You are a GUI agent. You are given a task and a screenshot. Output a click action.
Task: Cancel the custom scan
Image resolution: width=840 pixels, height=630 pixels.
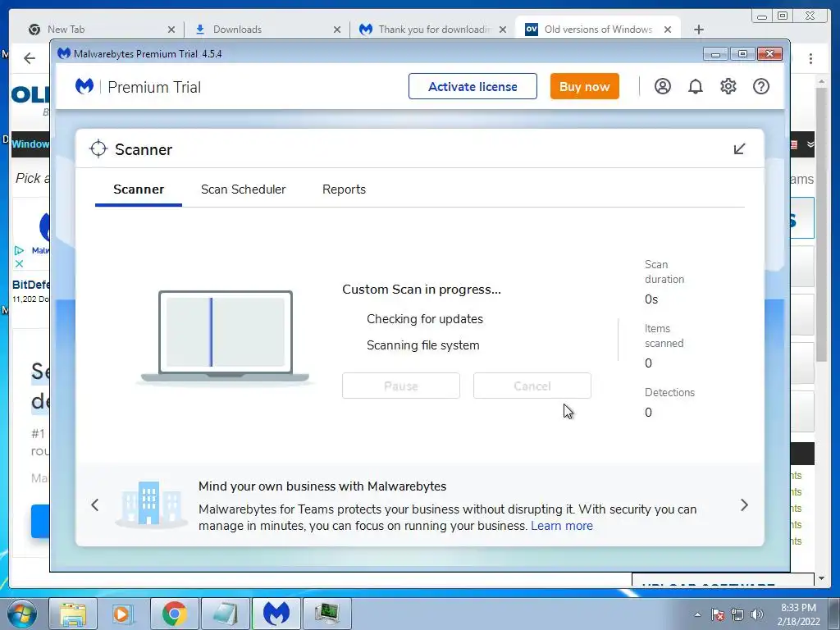[532, 386]
